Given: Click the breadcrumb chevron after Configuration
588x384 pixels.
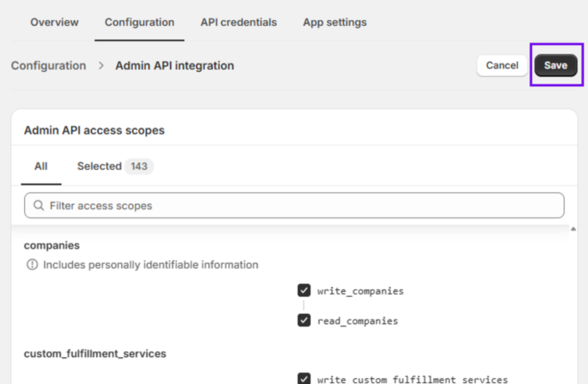Looking at the screenshot, I should (x=100, y=65).
